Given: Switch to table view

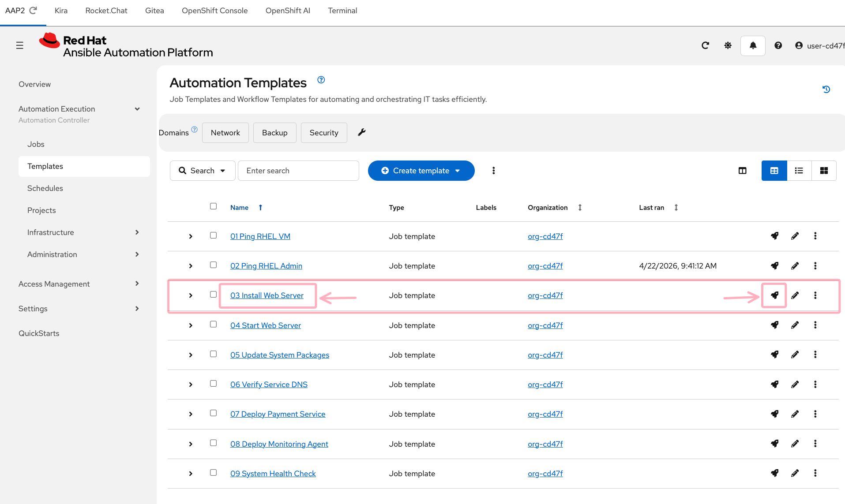Looking at the screenshot, I should [774, 171].
